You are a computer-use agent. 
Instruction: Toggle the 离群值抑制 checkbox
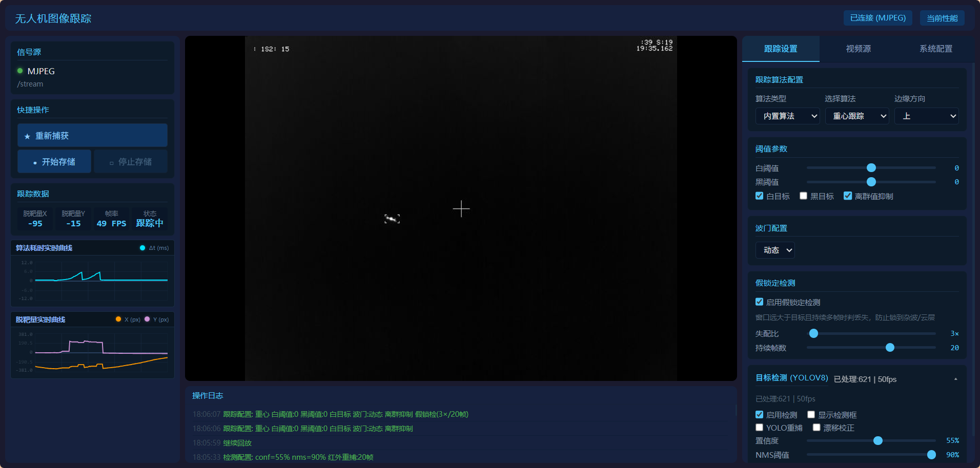pyautogui.click(x=848, y=196)
